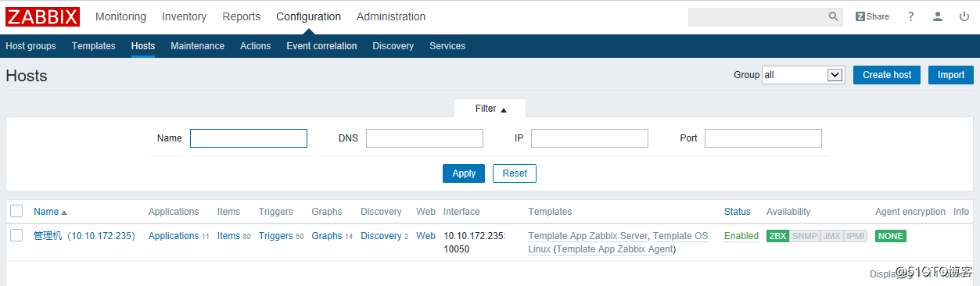Click the ZABBIX logo
This screenshot has width=980, height=286.
click(42, 16)
